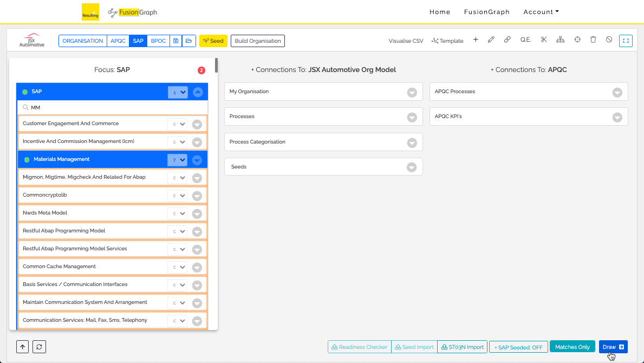Viewport: 644px width, 363px height.
Task: Switch to the BPOC tab
Action: [158, 41]
